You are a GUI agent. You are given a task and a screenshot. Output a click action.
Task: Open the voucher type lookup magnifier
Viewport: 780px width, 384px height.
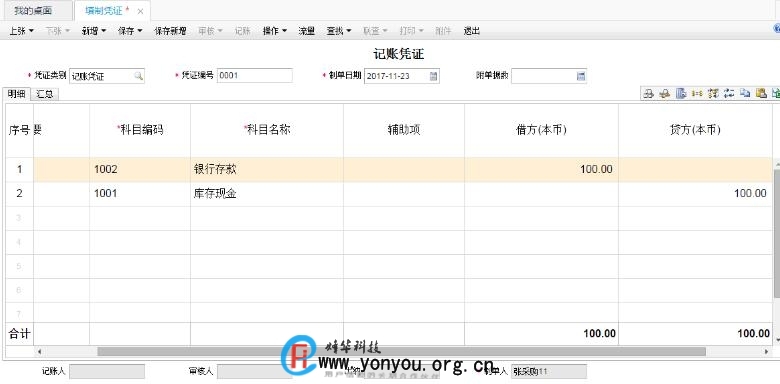[138, 76]
